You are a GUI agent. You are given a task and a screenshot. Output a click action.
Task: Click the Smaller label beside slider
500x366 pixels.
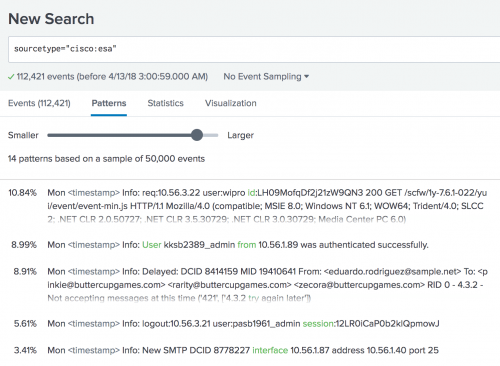click(x=23, y=135)
